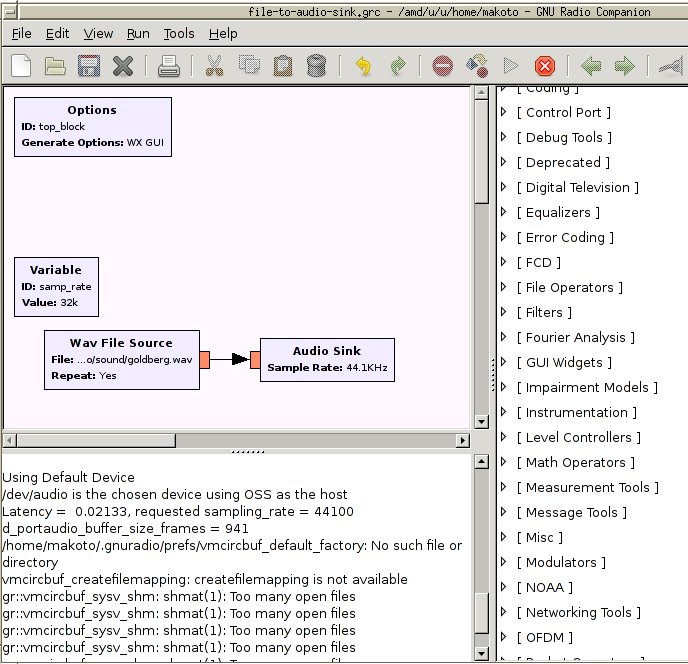The height and width of the screenshot is (664, 688).
Task: Open the View menu
Action: [98, 33]
